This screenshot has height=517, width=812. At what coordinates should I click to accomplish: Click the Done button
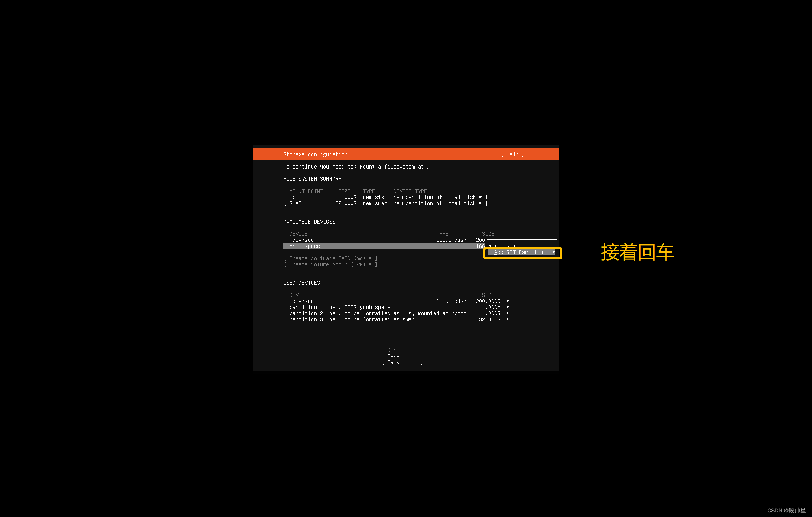coord(403,350)
